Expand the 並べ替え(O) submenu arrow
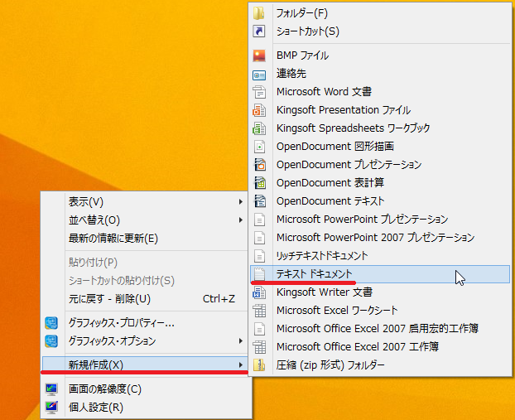 point(241,220)
